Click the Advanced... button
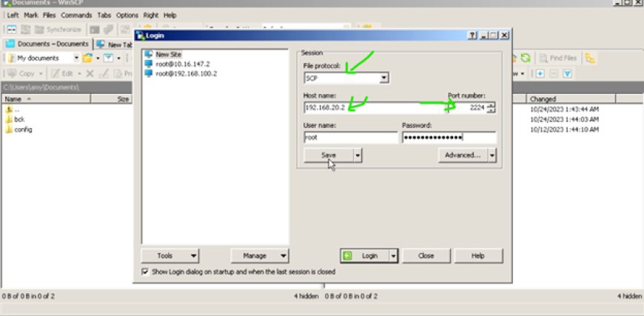Image resolution: width=644 pixels, height=316 pixels. 463,155
